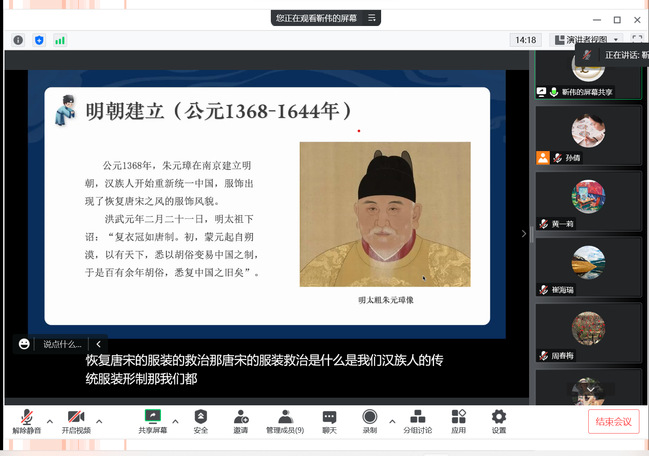Open the menu on the screen-viewing banner

pyautogui.click(x=372, y=18)
